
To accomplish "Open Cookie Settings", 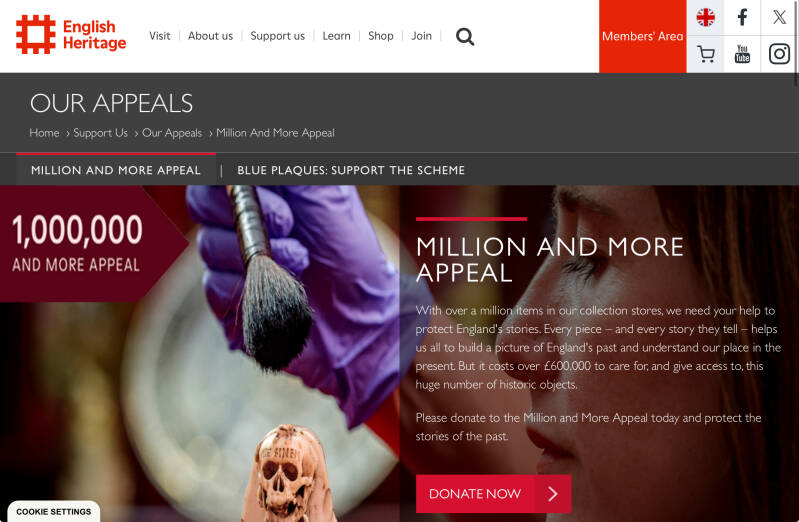I will (54, 511).
